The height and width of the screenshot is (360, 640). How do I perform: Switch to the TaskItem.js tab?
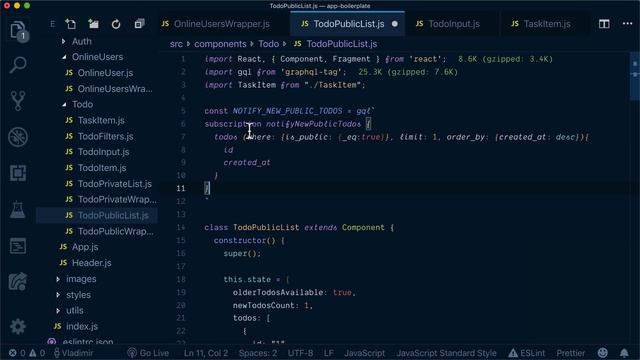(x=547, y=24)
